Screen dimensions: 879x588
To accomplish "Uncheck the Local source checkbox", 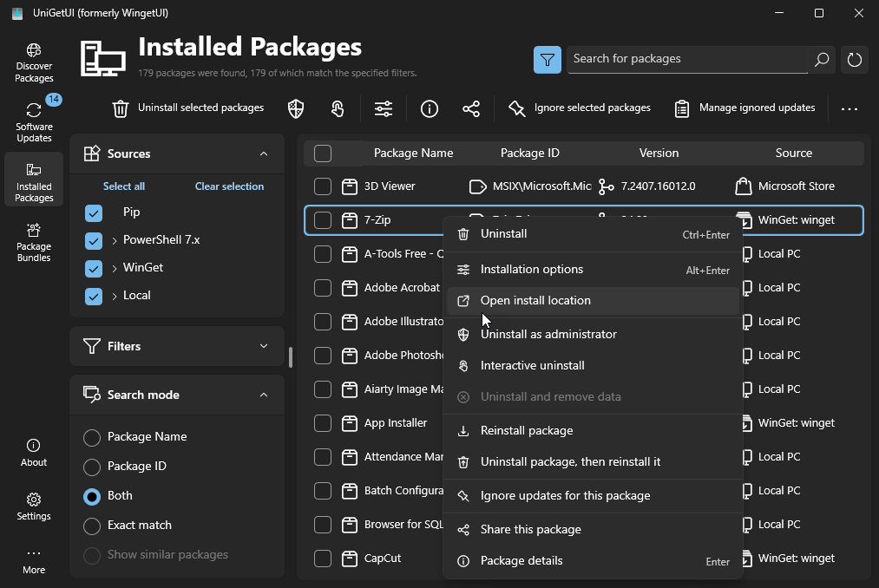I will (94, 296).
